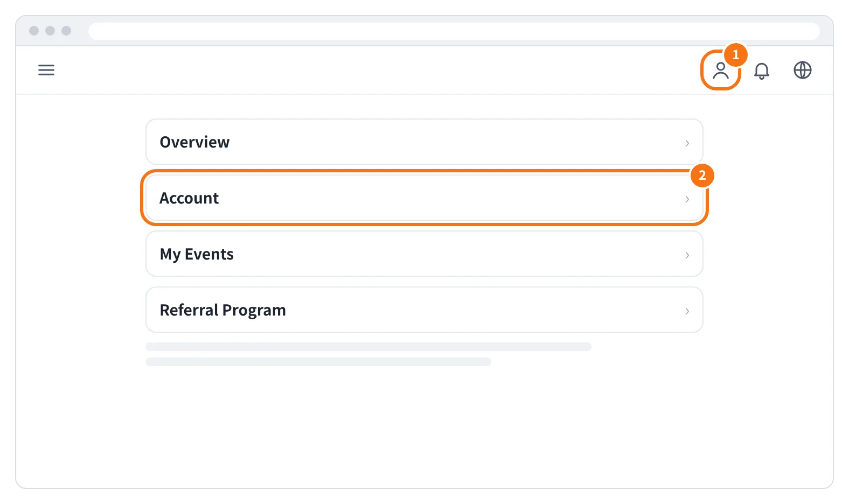This screenshot has height=504, width=849.
Task: Click the orange step 2 badge
Action: [x=702, y=176]
